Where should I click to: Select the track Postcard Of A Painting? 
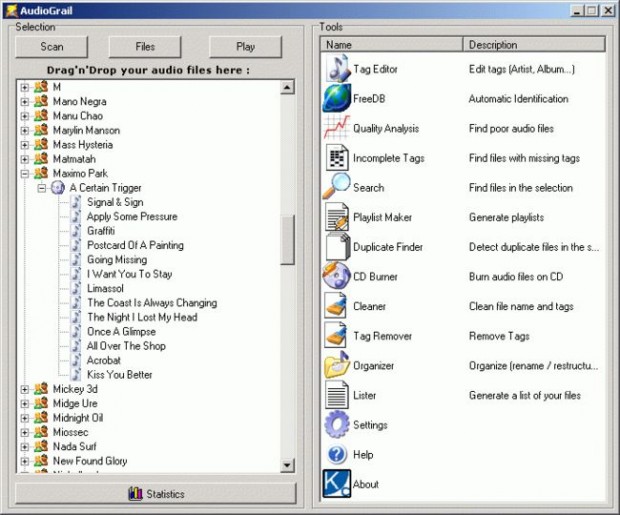135,245
